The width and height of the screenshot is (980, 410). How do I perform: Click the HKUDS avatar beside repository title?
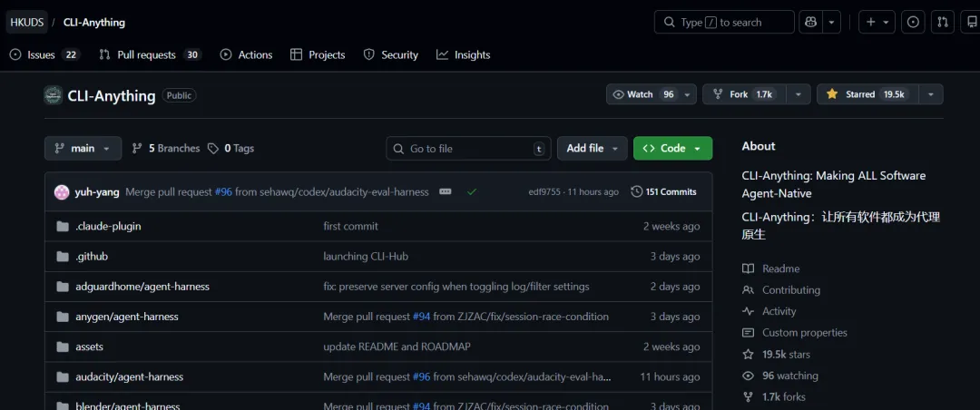click(54, 95)
